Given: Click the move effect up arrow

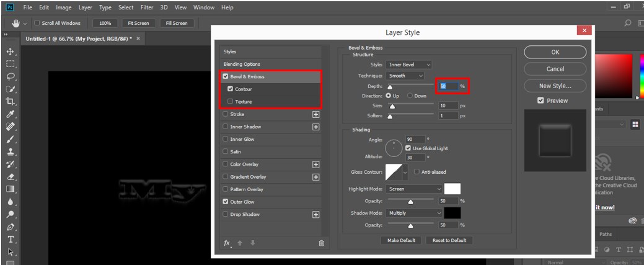Looking at the screenshot, I should (x=240, y=243).
